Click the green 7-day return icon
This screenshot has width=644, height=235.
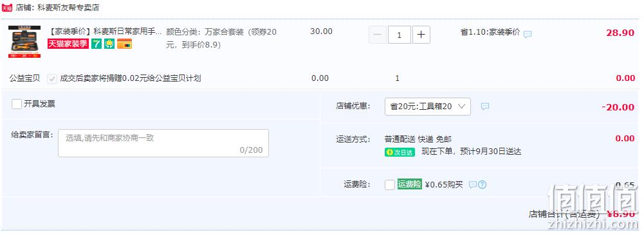pyautogui.click(x=96, y=44)
